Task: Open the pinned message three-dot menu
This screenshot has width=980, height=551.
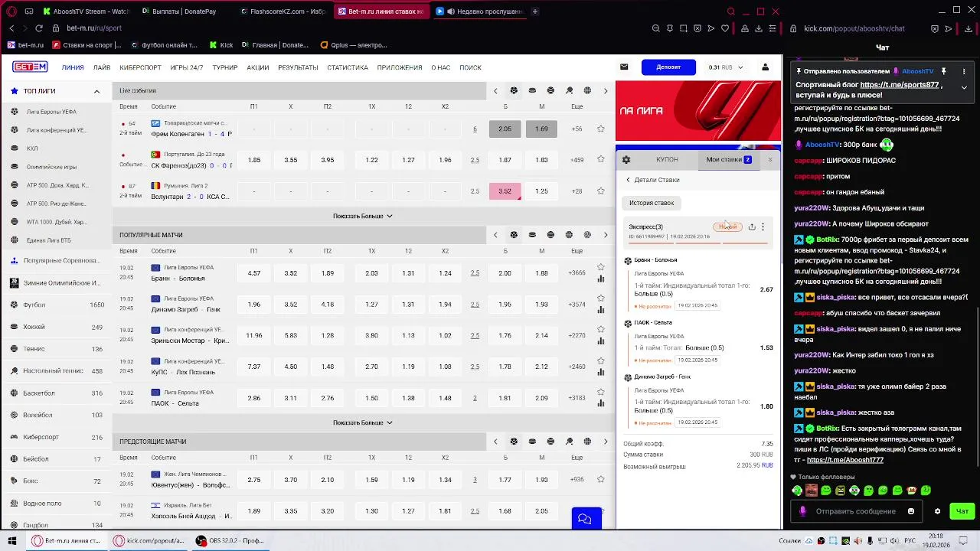Action: tap(963, 71)
